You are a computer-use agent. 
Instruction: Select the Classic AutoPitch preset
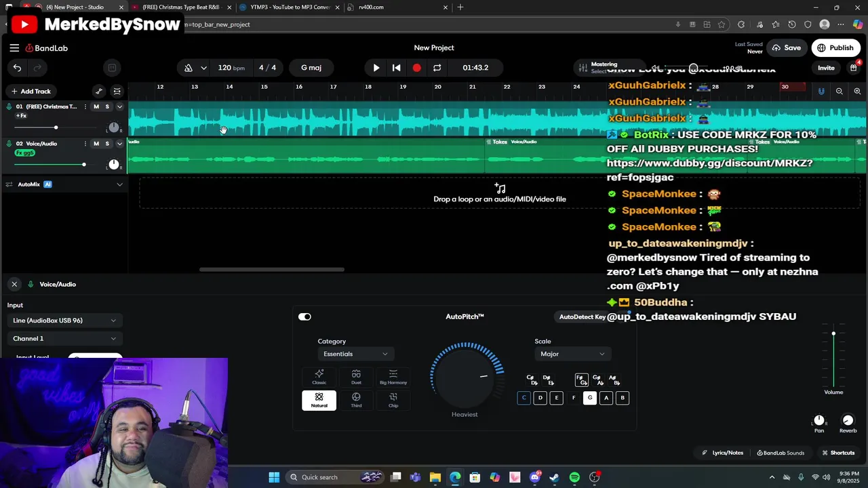click(x=319, y=377)
